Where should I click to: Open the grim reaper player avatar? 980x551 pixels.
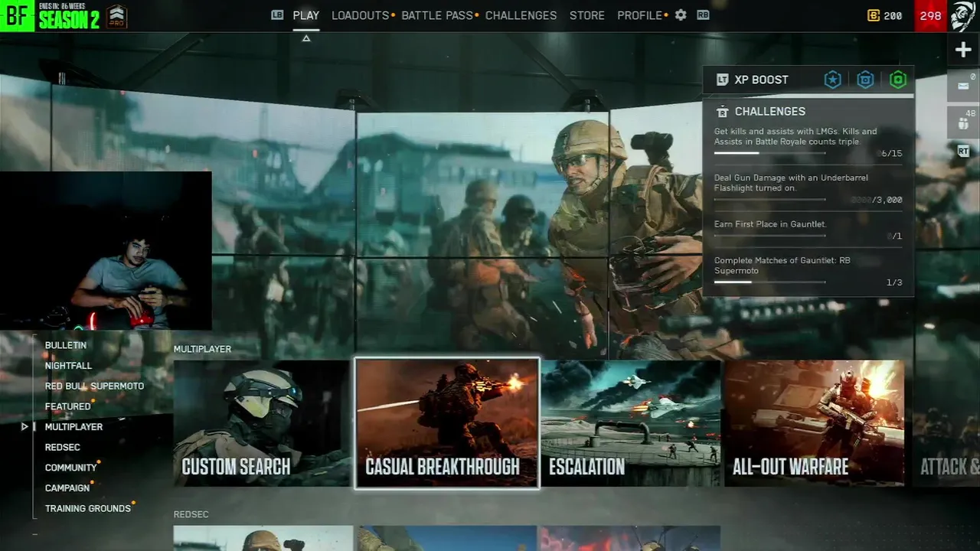963,15
